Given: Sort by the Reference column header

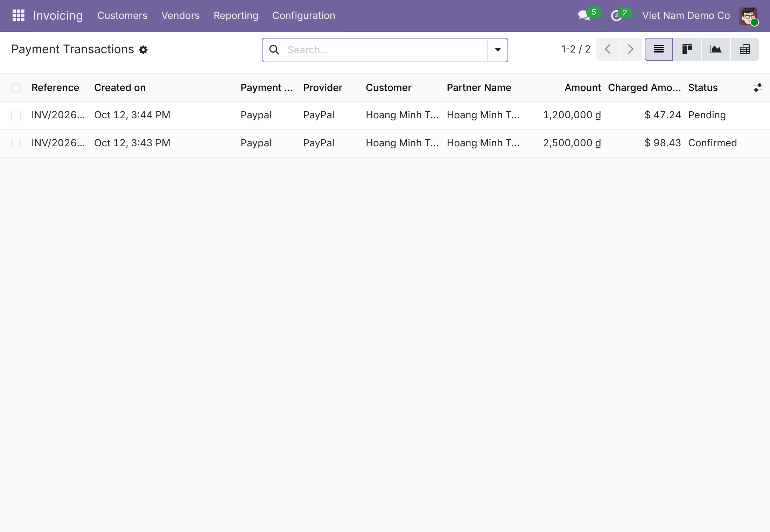Looking at the screenshot, I should click(x=55, y=87).
